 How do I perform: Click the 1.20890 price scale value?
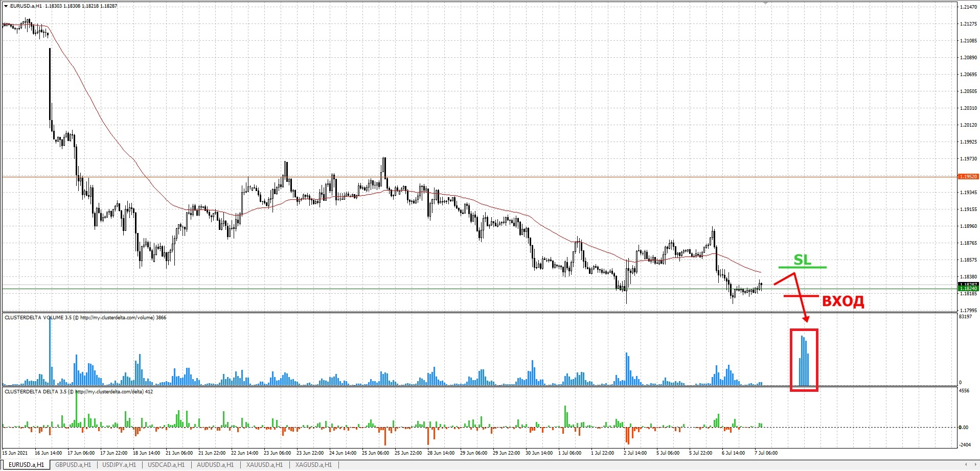969,58
